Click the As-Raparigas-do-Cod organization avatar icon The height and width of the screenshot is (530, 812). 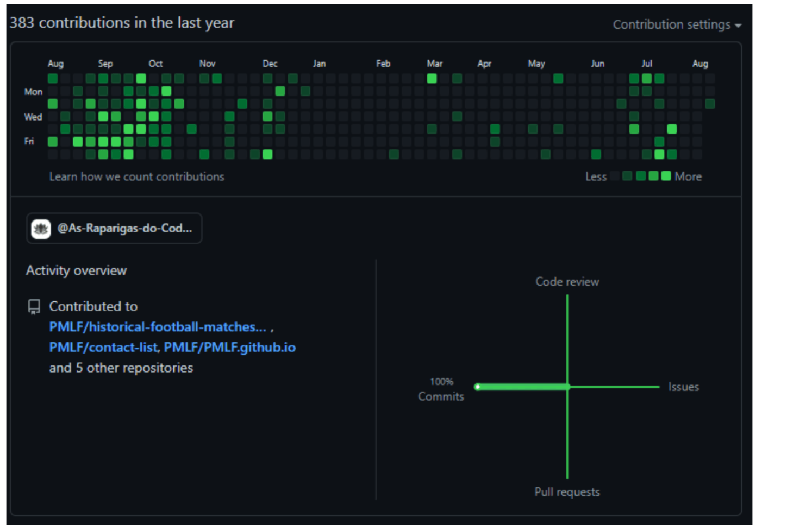pyautogui.click(x=41, y=229)
